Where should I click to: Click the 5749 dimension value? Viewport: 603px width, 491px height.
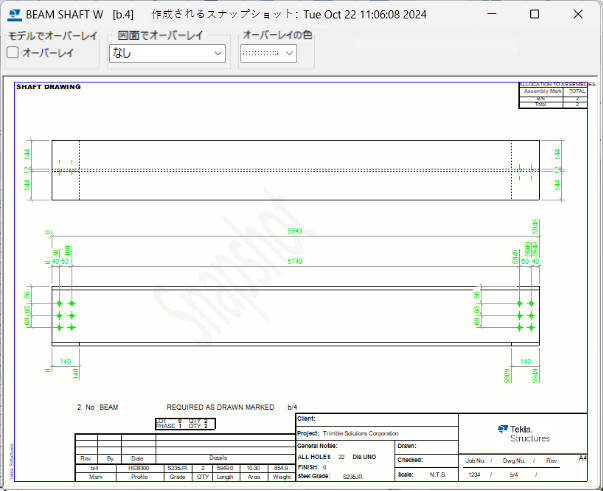point(295,261)
